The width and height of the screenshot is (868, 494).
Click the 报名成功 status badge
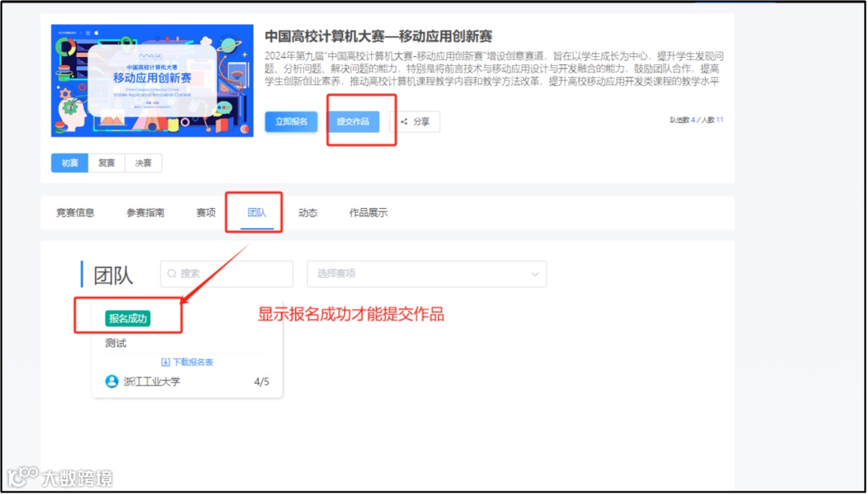[x=128, y=318]
